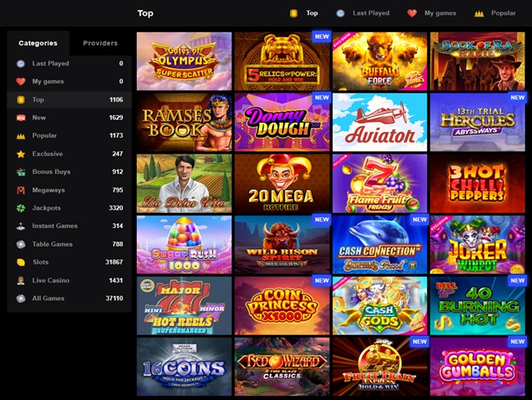Click the clover icon for Jackpots
The image size is (532, 400).
click(20, 208)
